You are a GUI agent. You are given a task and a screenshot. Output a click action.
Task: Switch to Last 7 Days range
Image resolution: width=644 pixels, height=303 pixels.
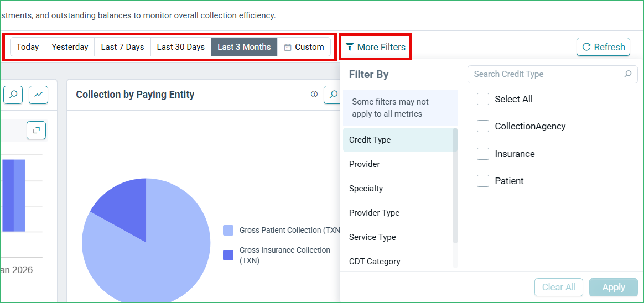point(122,47)
